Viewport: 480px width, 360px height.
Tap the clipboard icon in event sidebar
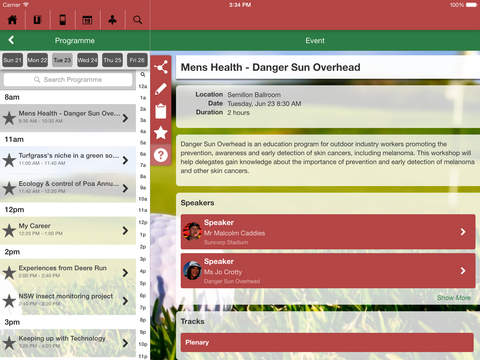click(161, 111)
